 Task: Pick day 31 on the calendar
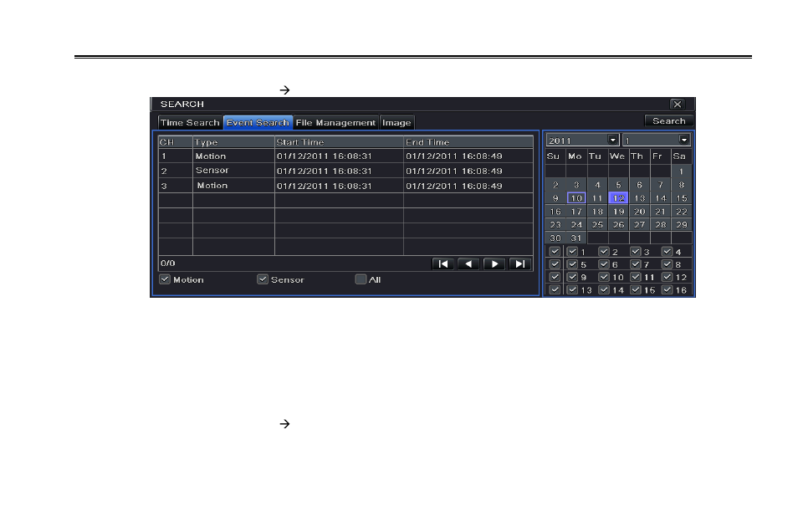pyautogui.click(x=576, y=238)
